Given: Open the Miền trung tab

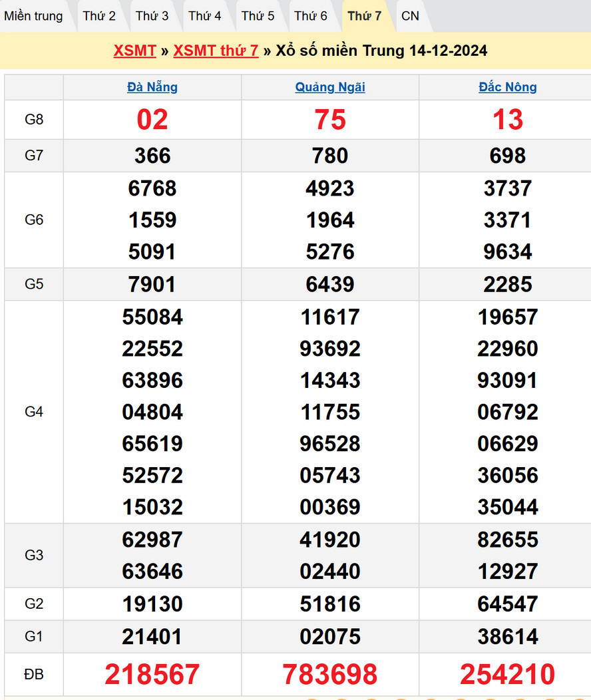Looking at the screenshot, I should point(33,16).
